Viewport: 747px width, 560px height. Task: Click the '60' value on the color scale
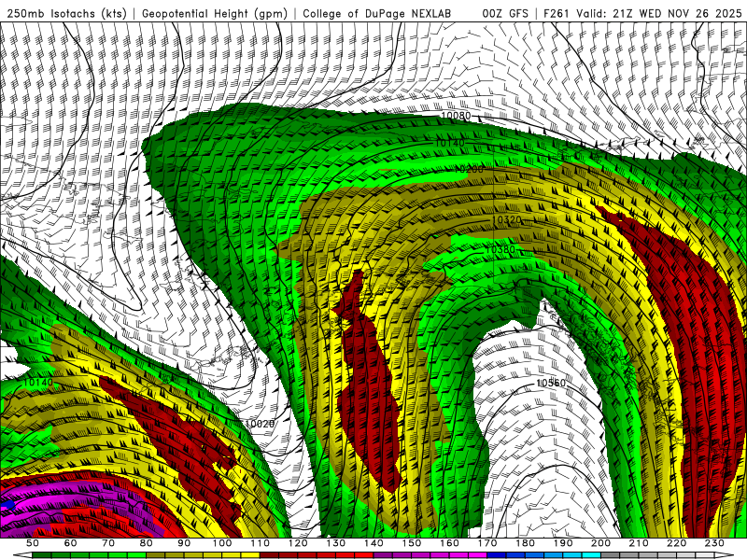coord(71,543)
